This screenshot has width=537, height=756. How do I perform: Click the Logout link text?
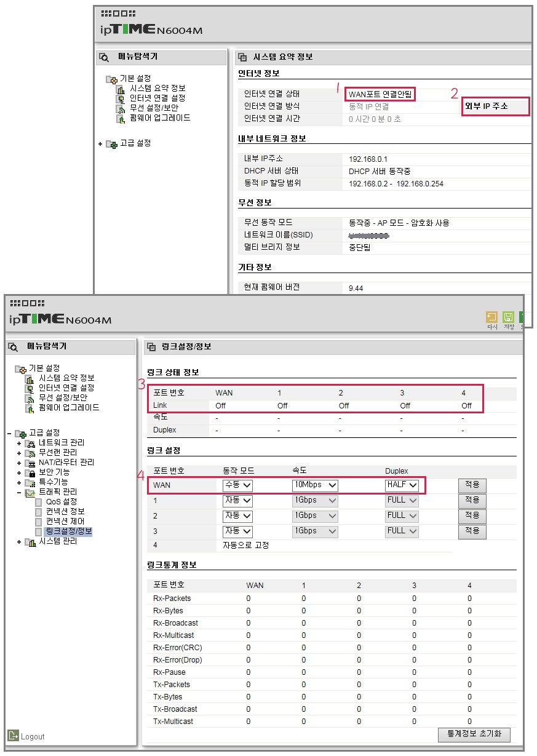[x=33, y=736]
